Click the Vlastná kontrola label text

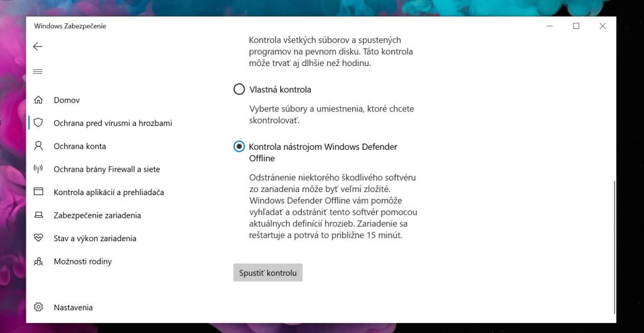coord(280,89)
